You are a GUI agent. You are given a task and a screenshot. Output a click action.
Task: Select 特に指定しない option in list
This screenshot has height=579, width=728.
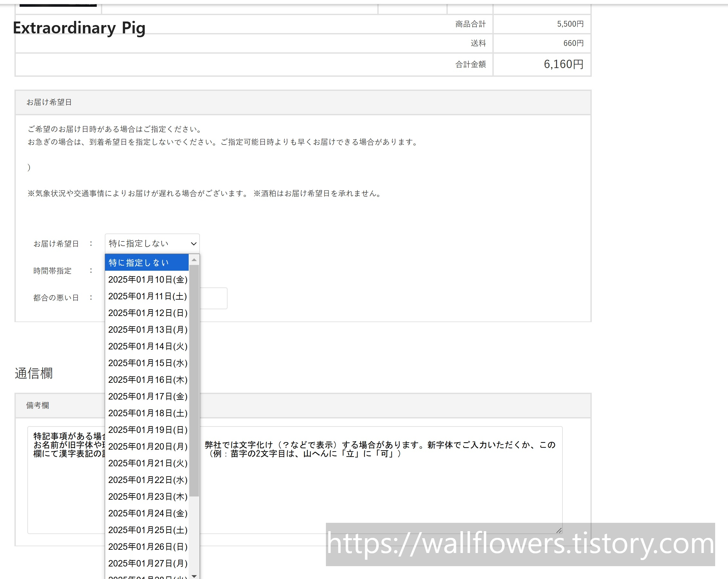tap(147, 262)
